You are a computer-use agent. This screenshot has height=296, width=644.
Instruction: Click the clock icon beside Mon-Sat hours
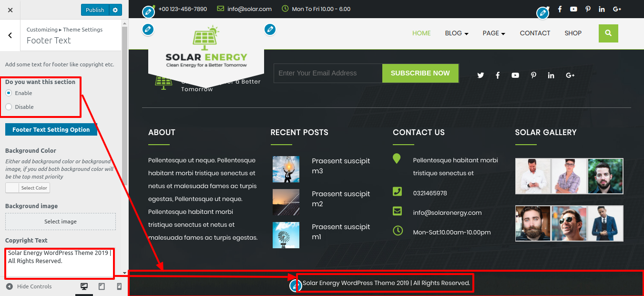point(398,231)
